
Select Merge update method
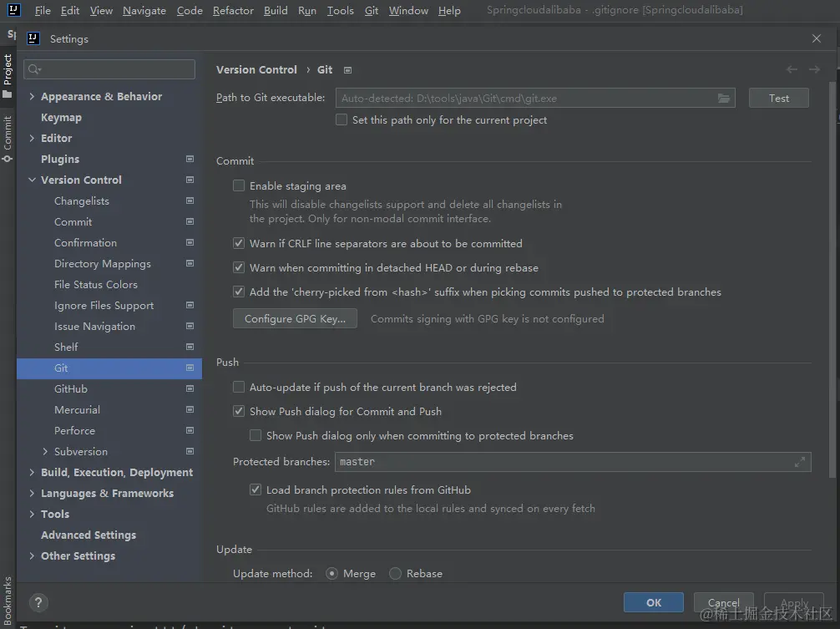pyautogui.click(x=332, y=574)
